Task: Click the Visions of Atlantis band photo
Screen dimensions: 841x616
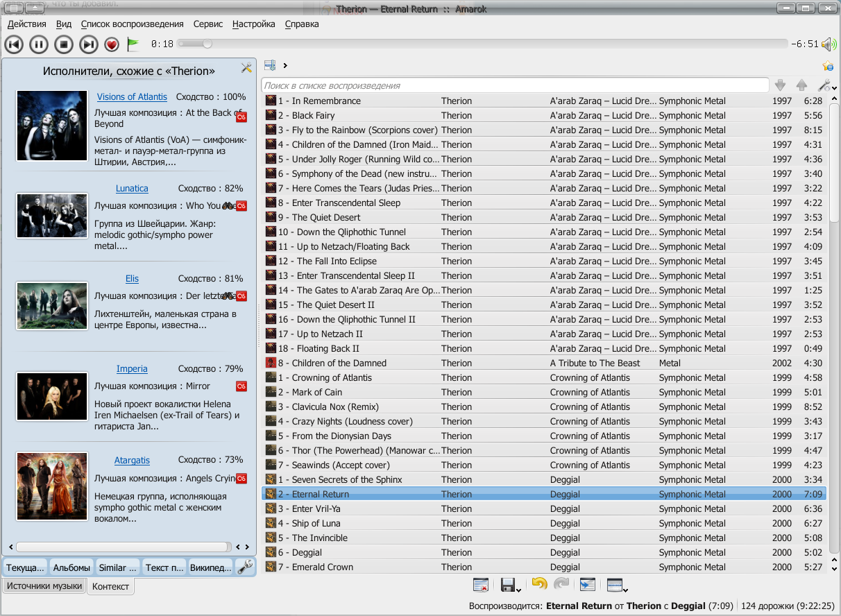Action: [x=53, y=126]
